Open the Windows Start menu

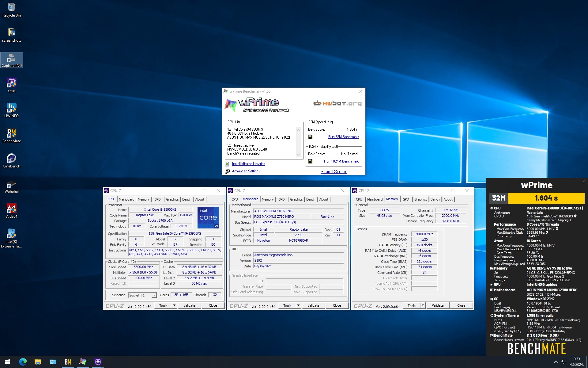(7, 362)
